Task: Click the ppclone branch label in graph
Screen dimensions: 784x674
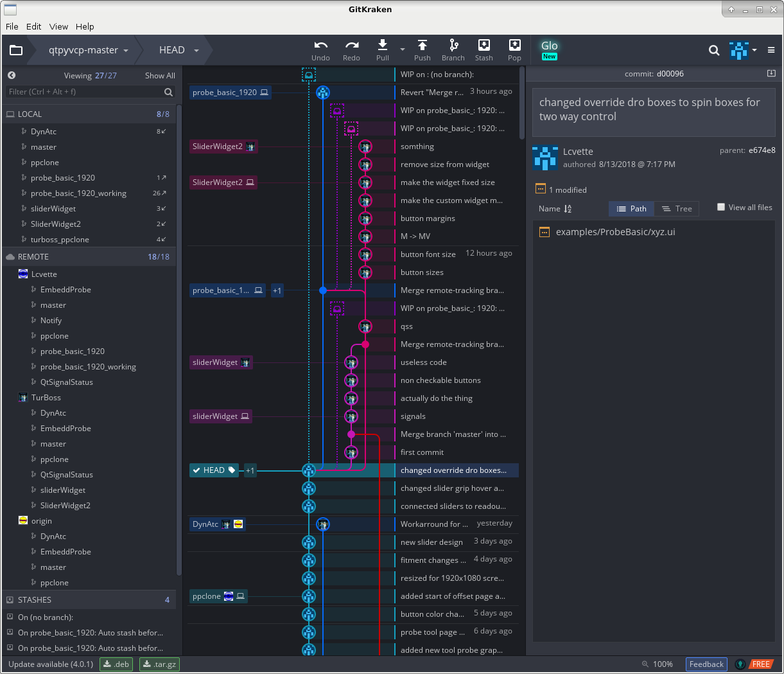Action: click(x=218, y=596)
